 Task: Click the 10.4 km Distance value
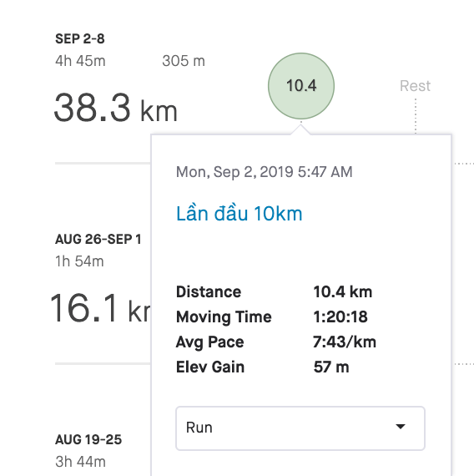(x=343, y=291)
